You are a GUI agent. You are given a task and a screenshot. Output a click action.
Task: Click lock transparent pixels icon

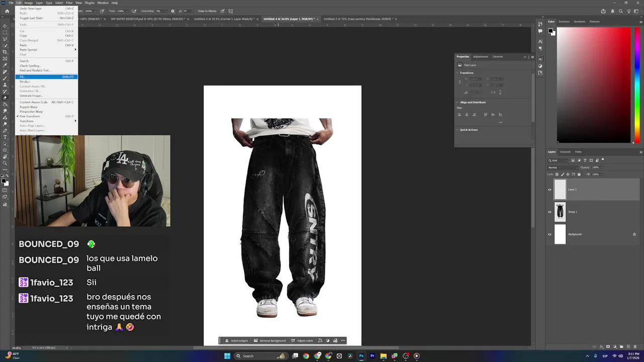coord(557,174)
